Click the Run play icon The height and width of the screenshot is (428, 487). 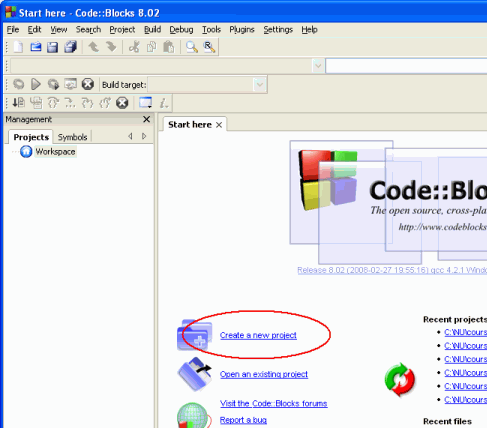(x=36, y=84)
